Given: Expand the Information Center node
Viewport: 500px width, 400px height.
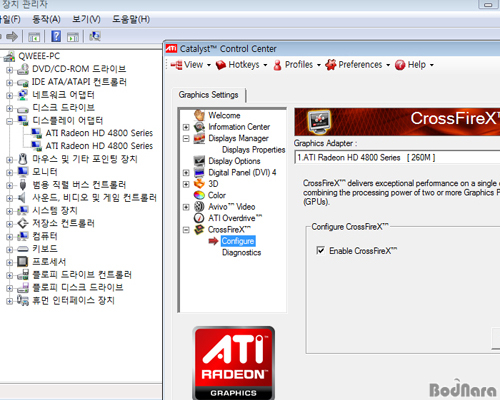Looking at the screenshot, I should click(x=186, y=127).
